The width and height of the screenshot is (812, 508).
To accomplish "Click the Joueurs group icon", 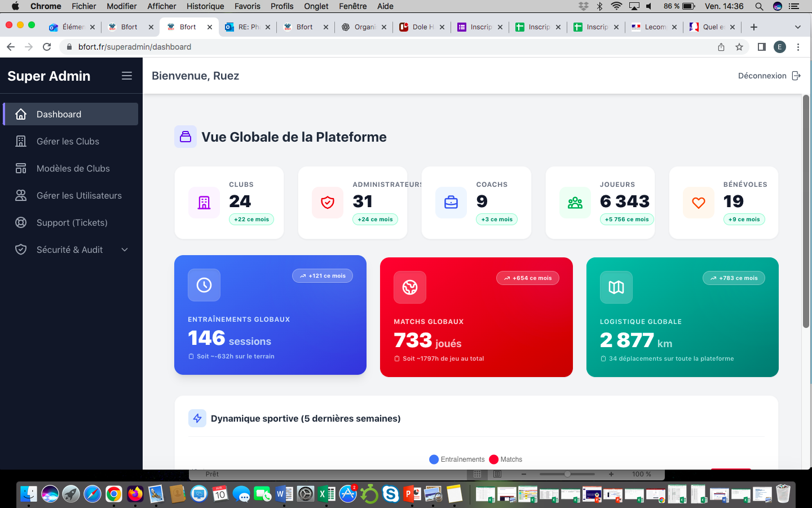I will point(575,203).
